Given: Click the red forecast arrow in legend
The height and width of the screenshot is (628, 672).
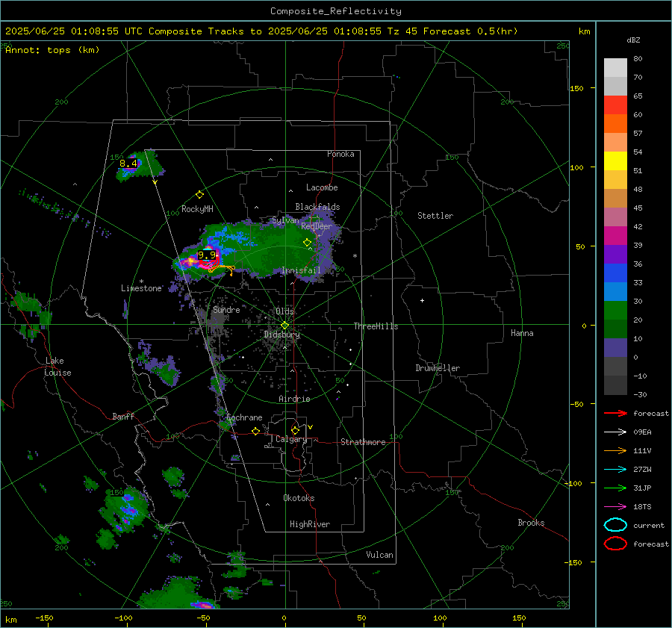Looking at the screenshot, I should (615, 413).
